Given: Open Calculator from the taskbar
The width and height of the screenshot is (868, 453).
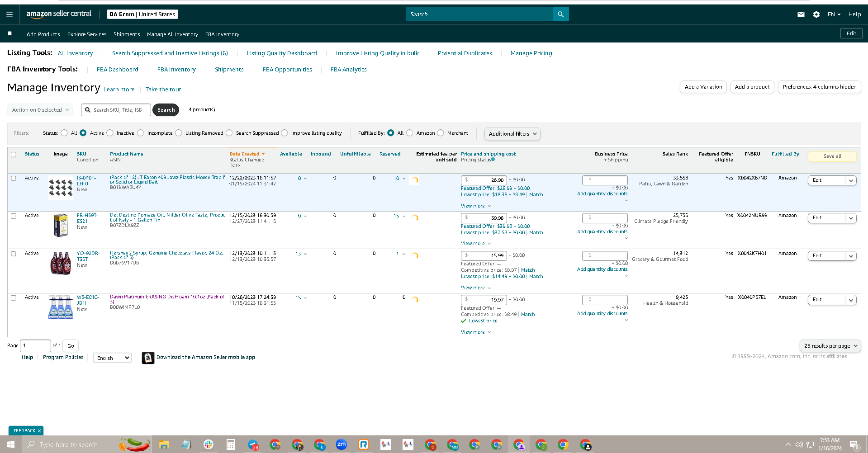Looking at the screenshot, I should pos(231,445).
